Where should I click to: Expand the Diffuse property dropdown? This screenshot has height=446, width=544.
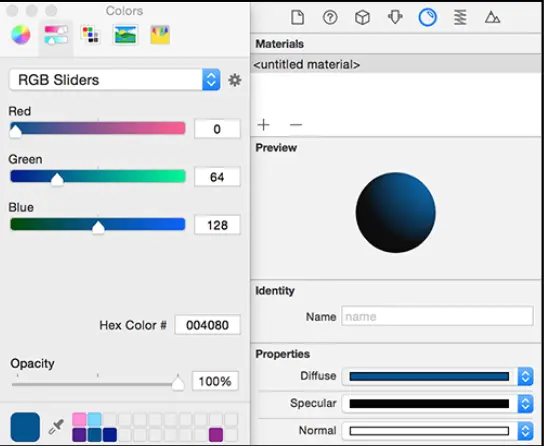pos(525,376)
